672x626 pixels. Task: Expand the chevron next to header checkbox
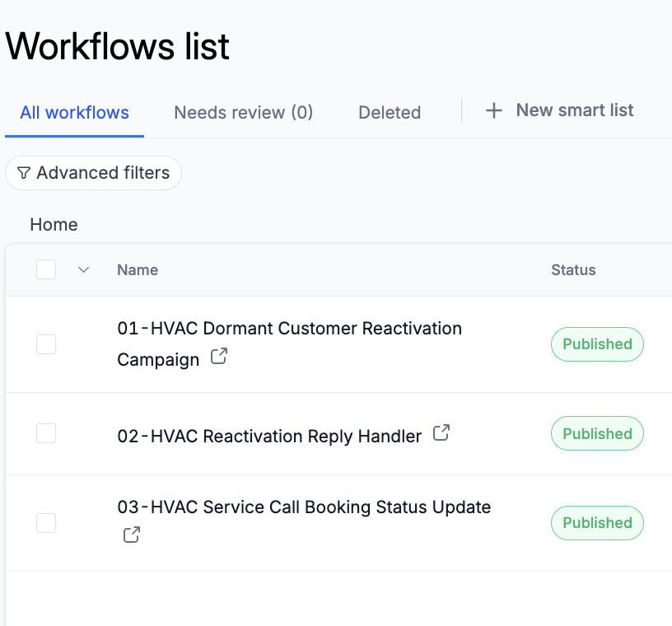[83, 269]
